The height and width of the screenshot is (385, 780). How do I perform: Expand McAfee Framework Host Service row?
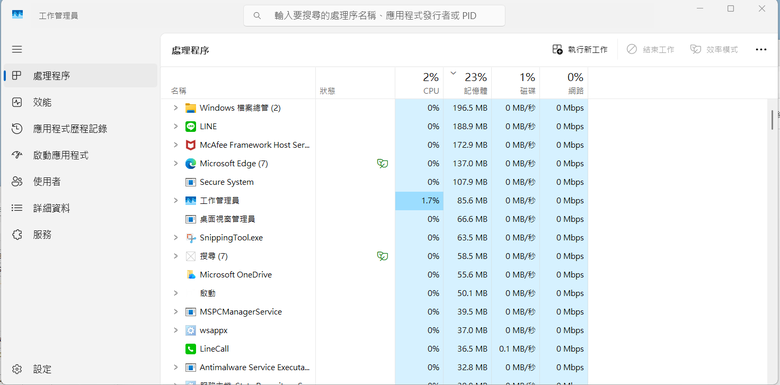175,145
